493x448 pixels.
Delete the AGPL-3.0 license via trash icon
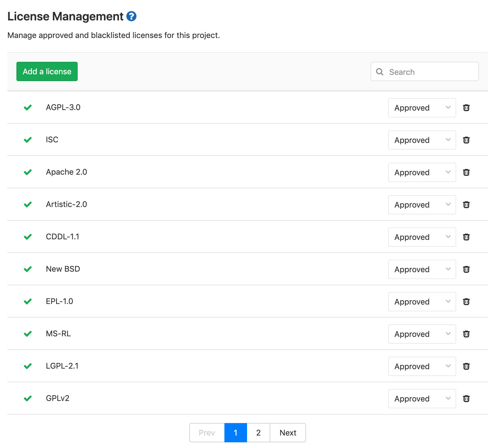pos(466,108)
